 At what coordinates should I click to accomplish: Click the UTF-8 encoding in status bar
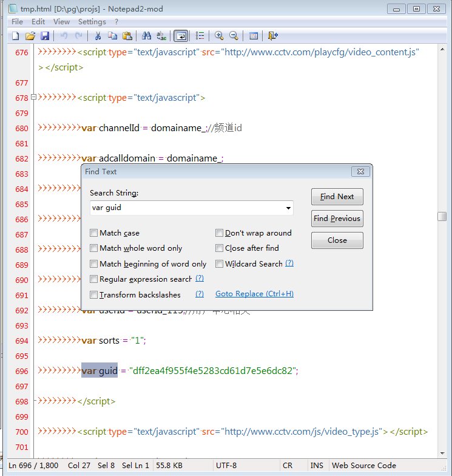click(x=226, y=465)
